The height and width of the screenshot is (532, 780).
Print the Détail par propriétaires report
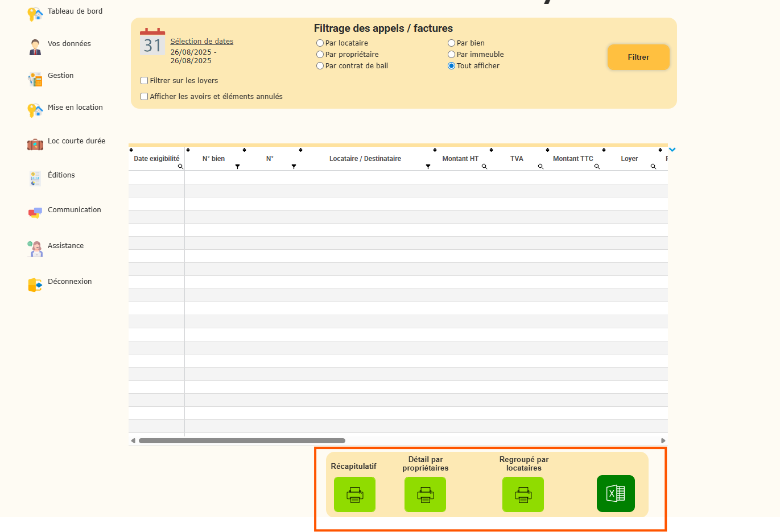[425, 494]
